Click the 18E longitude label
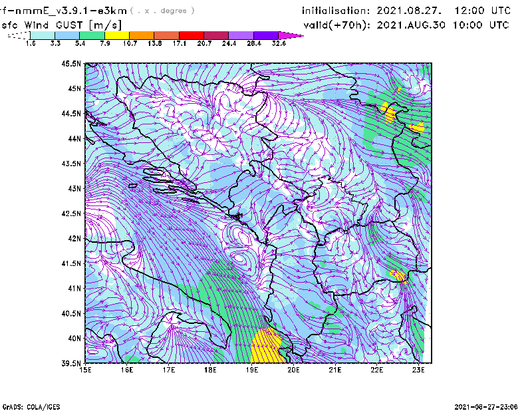This screenshot has height=411, width=532. [210, 370]
